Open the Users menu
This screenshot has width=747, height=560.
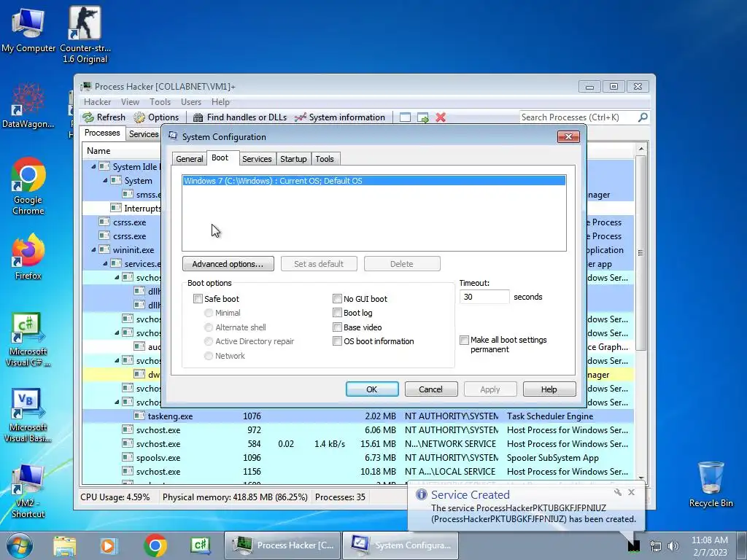coord(190,102)
